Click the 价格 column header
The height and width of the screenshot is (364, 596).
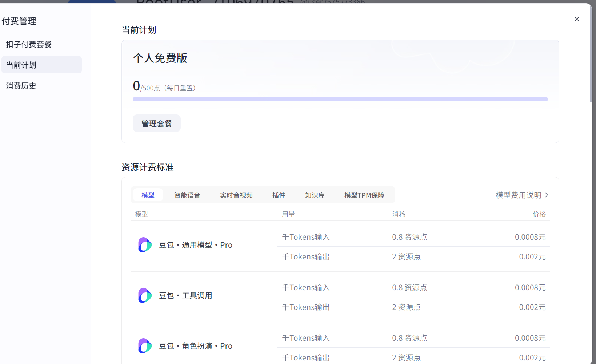(x=539, y=214)
